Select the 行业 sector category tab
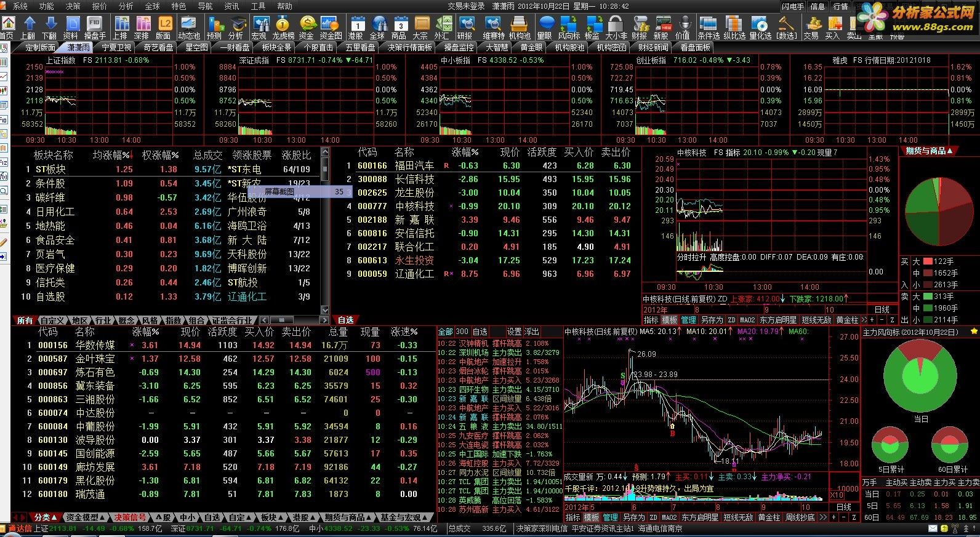 [102, 320]
